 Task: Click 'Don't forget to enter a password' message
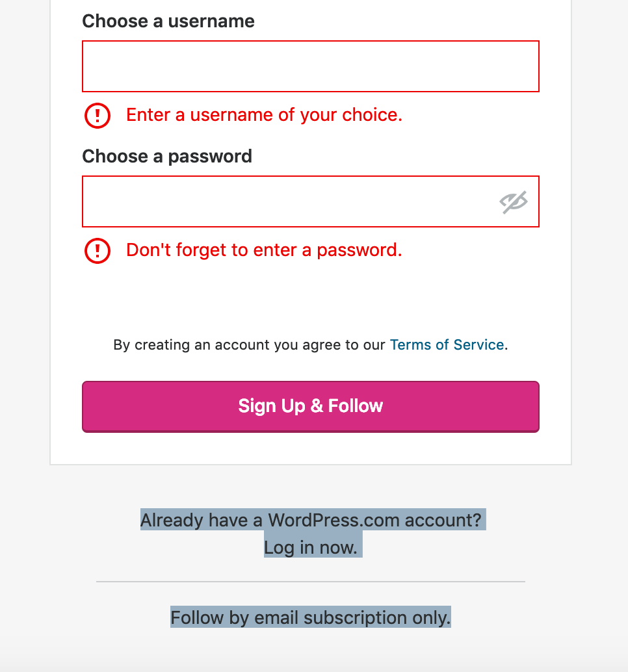264,250
